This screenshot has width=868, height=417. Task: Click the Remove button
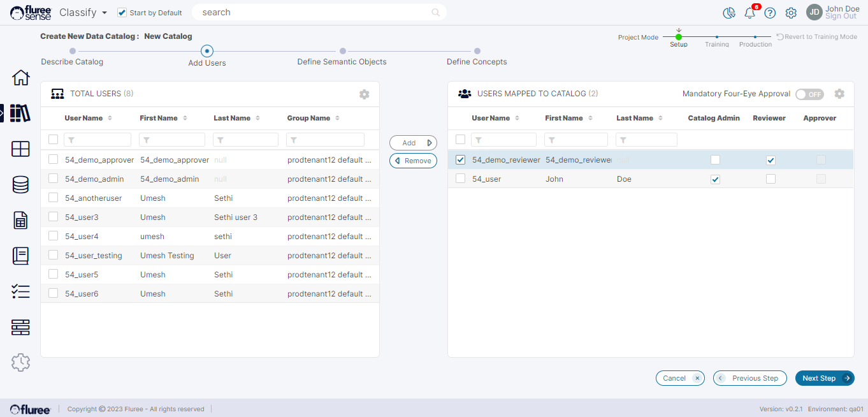click(413, 161)
